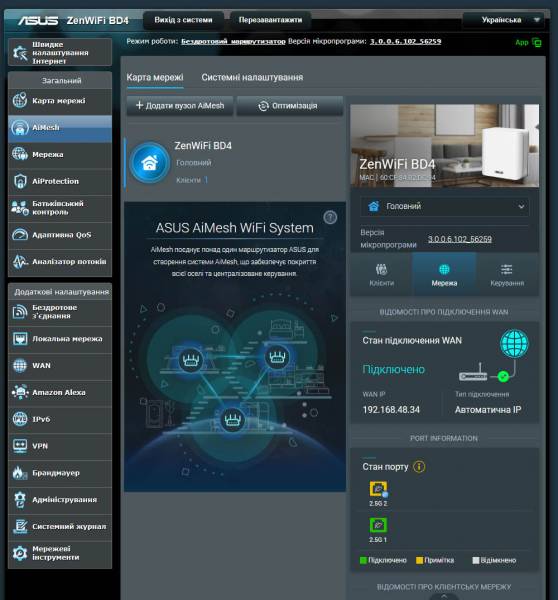Click the Мережа sidebar globe icon
558x600 pixels.
tap(20, 154)
